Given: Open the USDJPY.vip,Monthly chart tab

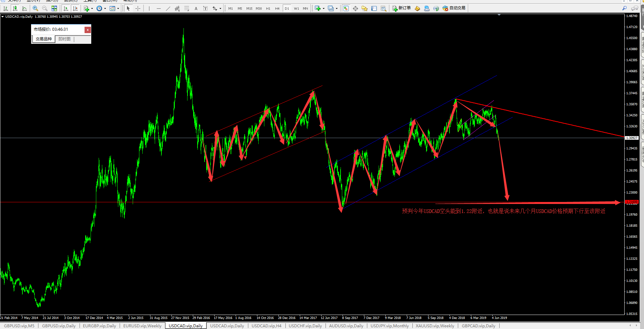Looking at the screenshot, I should pyautogui.click(x=390, y=326).
